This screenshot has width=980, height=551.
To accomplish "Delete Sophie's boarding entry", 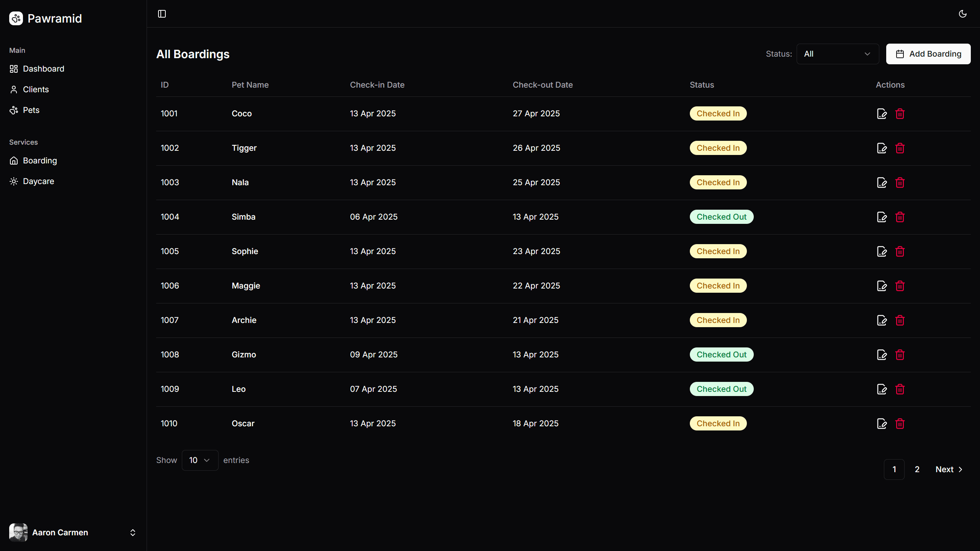I will tap(900, 251).
